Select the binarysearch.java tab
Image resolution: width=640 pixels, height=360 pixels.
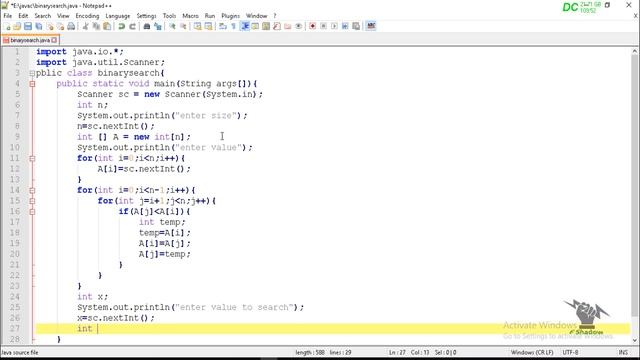point(29,40)
